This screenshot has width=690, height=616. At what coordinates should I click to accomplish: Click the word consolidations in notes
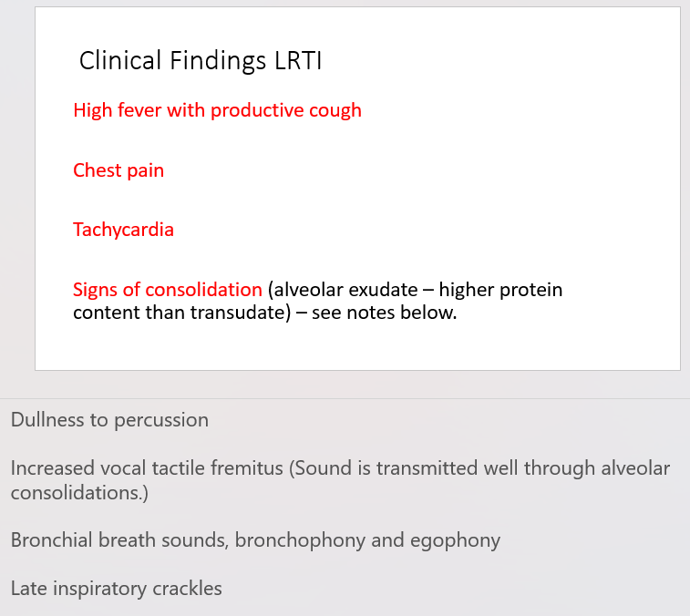tap(79, 493)
